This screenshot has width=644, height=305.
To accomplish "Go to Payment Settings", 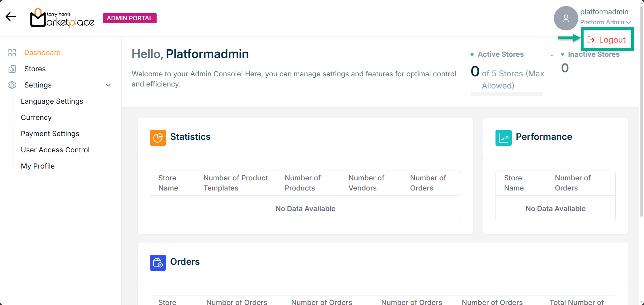I will (50, 134).
